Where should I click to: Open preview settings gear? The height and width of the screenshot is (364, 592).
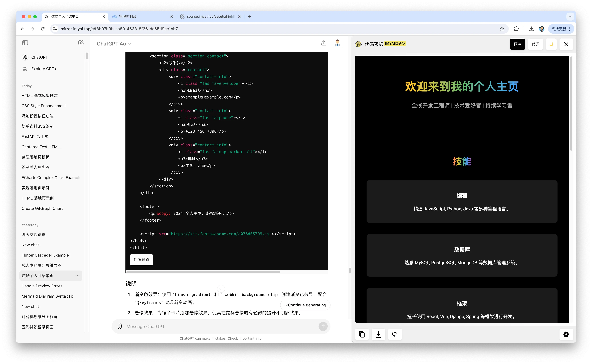pyautogui.click(x=566, y=334)
